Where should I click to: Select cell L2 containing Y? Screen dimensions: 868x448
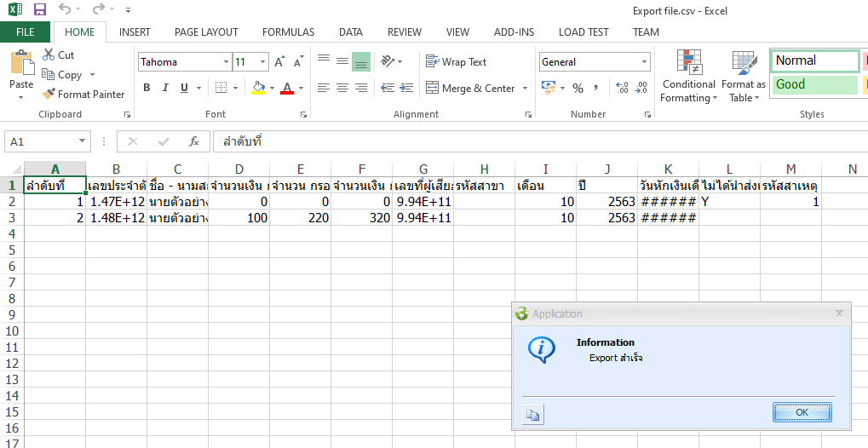[729, 202]
